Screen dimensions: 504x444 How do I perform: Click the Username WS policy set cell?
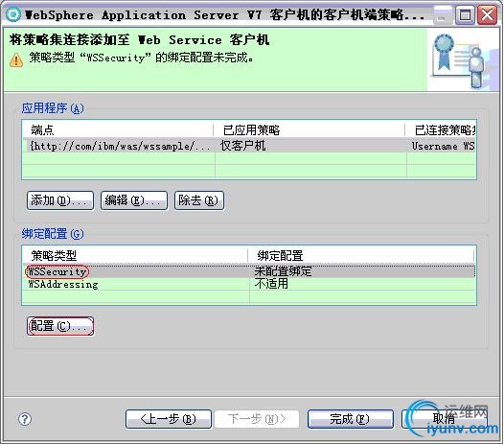443,146
